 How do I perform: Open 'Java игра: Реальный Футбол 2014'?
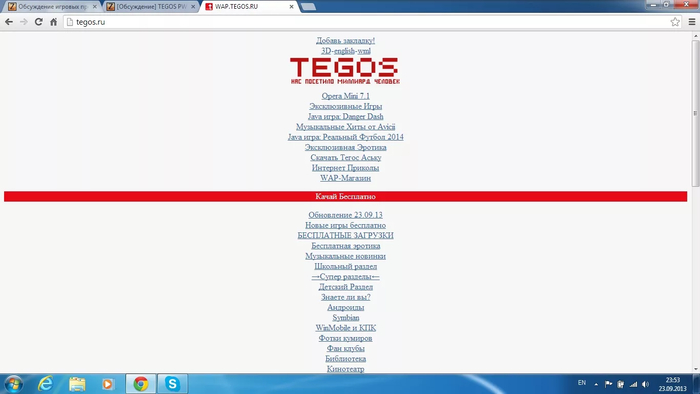[x=346, y=137]
